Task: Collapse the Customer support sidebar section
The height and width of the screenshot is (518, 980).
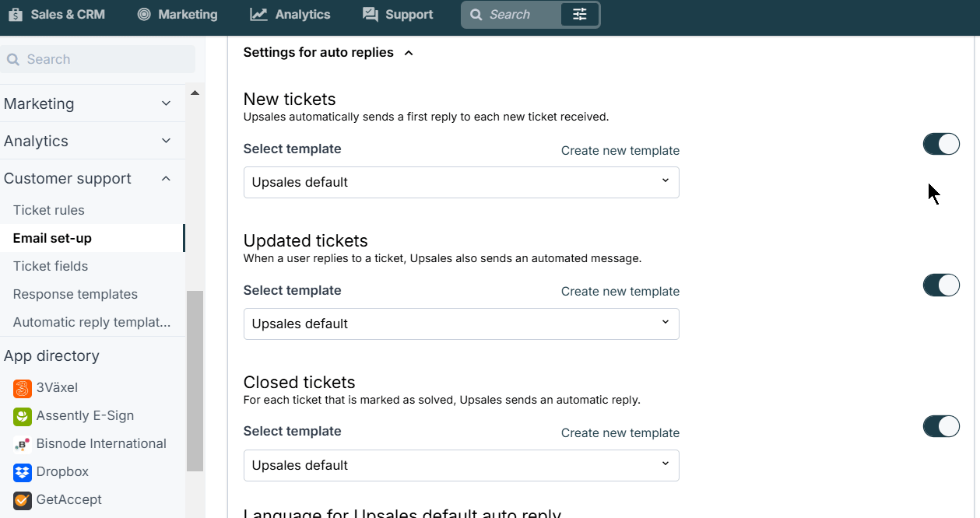Action: [166, 178]
